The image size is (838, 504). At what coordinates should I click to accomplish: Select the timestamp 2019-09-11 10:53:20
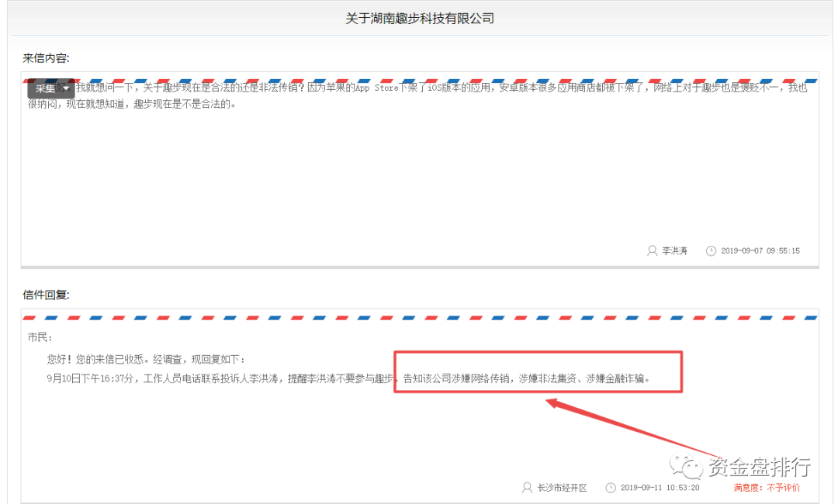click(660, 488)
